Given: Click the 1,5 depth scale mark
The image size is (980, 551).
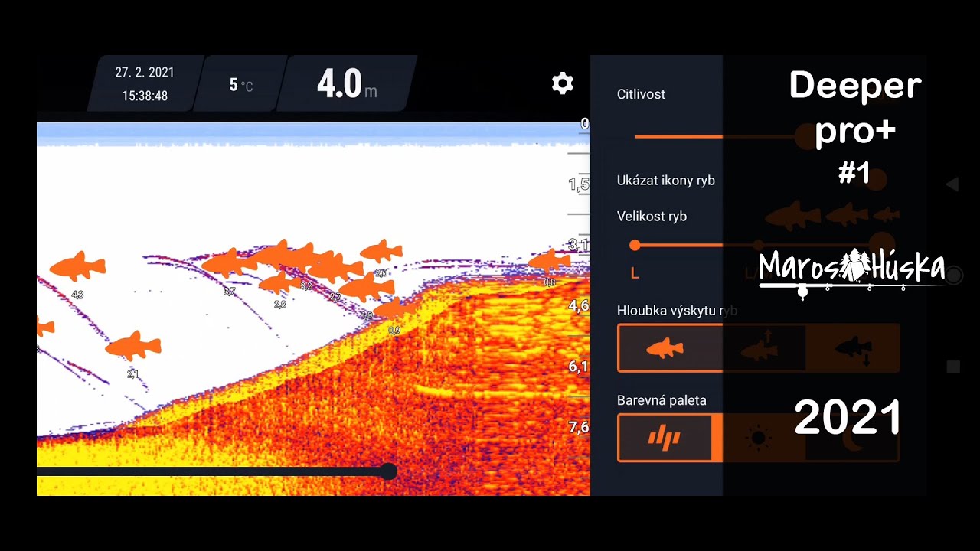Looking at the screenshot, I should (578, 184).
